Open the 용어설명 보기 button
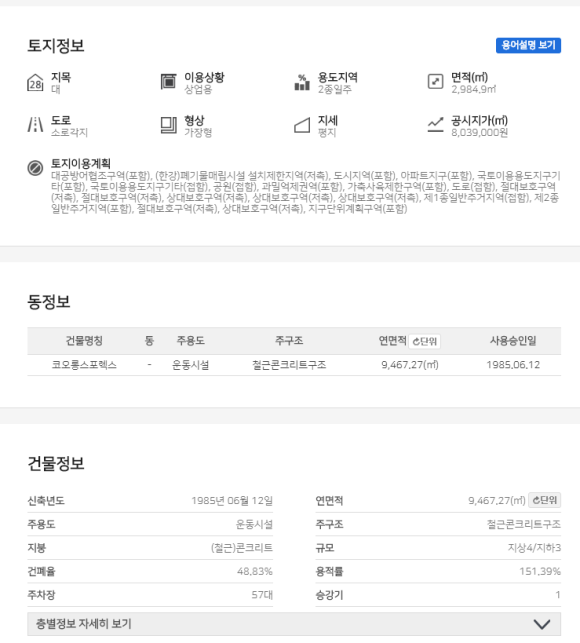The height and width of the screenshot is (643, 580). coord(528,45)
